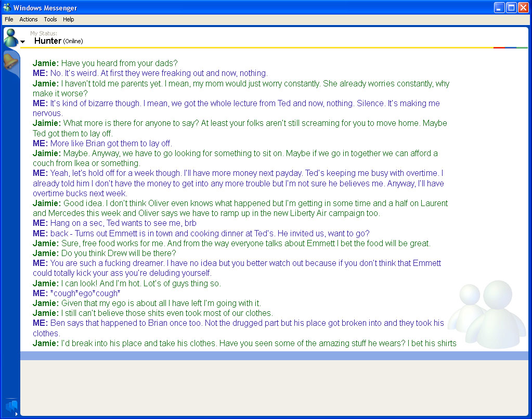The image size is (532, 419).
Task: Open the Actions menu
Action: pyautogui.click(x=29, y=19)
